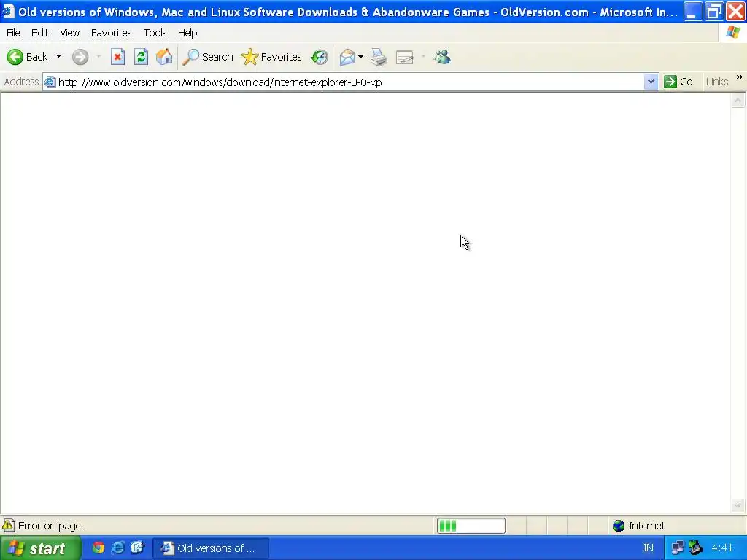Click the Internet zone status text
The image size is (747, 560).
coord(646,526)
